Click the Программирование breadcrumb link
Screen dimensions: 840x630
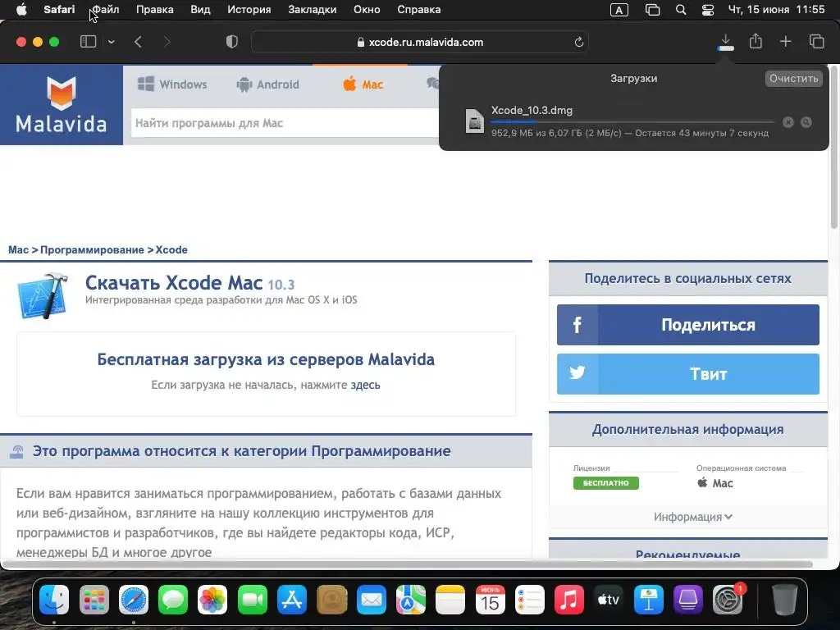pos(92,249)
